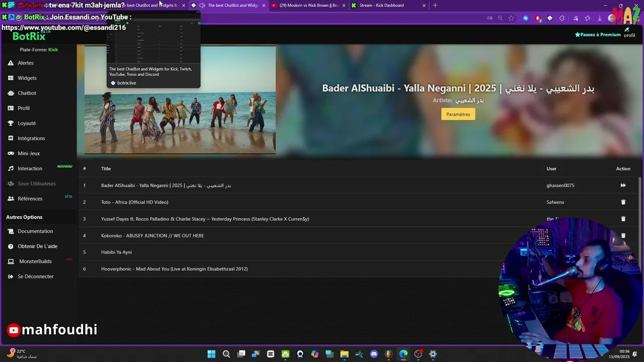644x362 pixels.
Task: Open the Documentation link
Action: pyautogui.click(x=35, y=231)
